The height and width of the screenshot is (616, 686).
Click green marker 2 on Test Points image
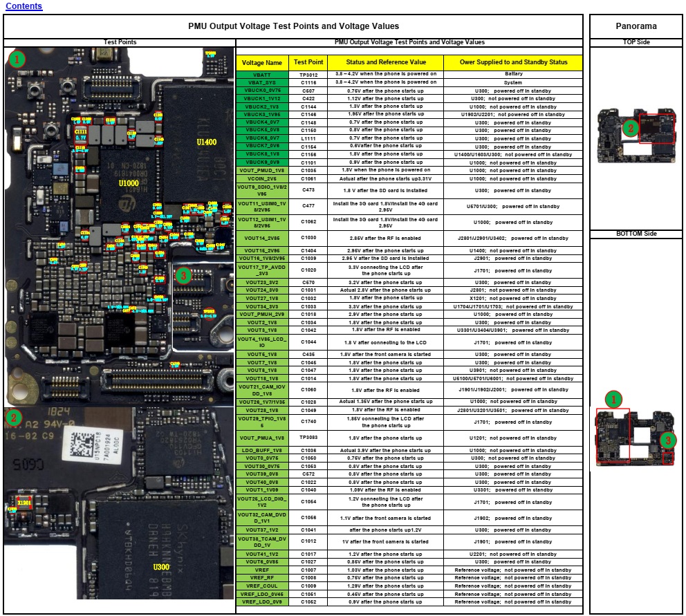tap(14, 417)
